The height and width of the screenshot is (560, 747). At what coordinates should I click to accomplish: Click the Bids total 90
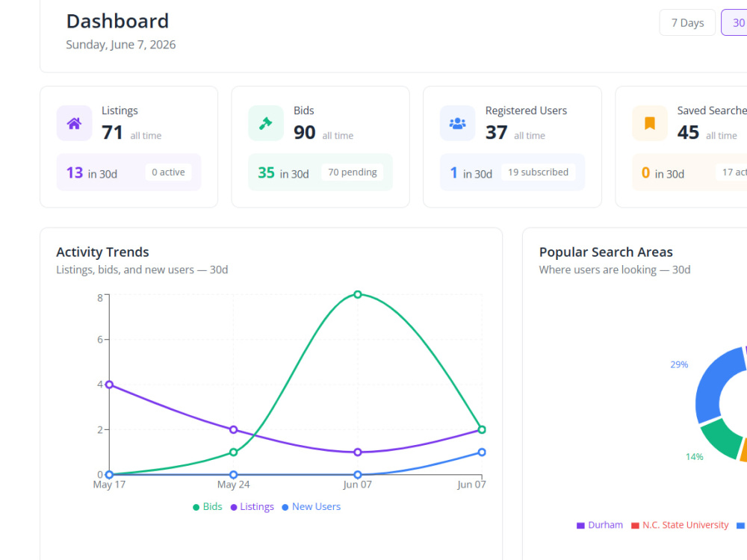305,132
